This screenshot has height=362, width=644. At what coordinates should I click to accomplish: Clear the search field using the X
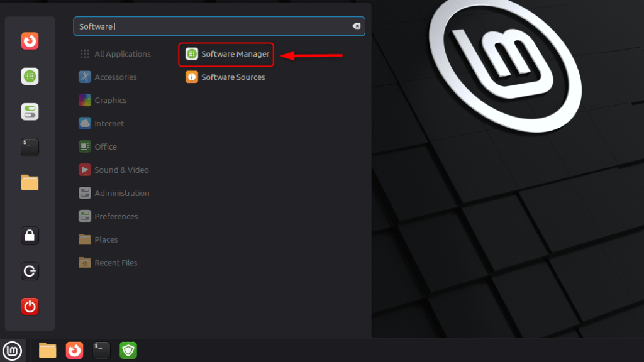pos(357,26)
